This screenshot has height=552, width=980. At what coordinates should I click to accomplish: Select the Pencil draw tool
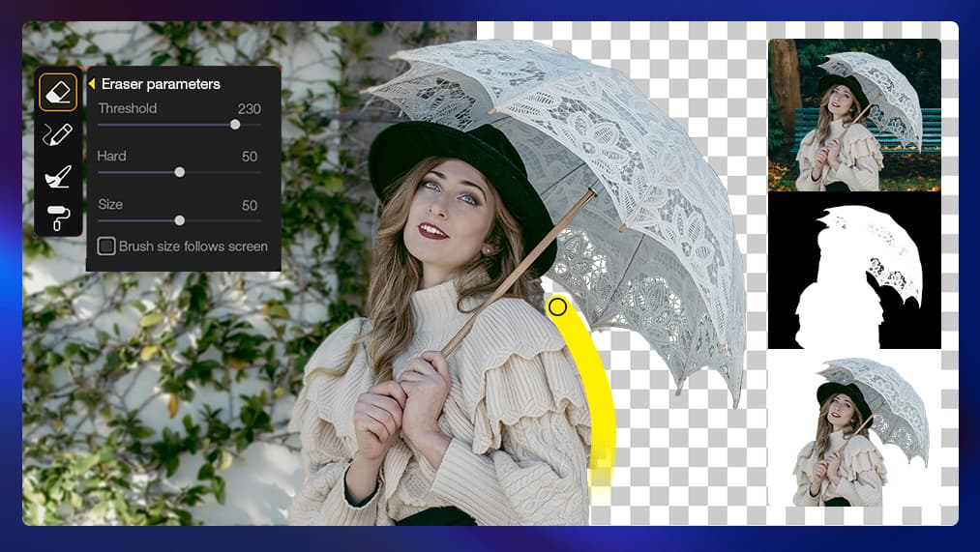58,134
